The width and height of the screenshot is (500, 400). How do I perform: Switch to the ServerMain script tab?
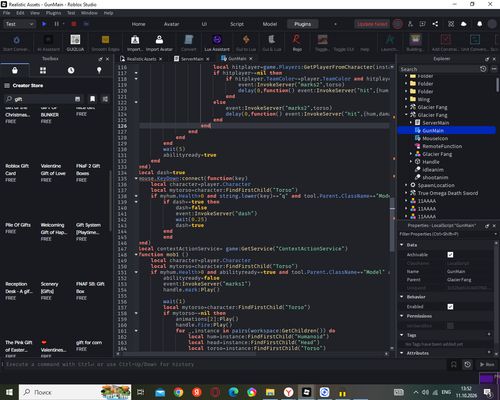pyautogui.click(x=192, y=59)
